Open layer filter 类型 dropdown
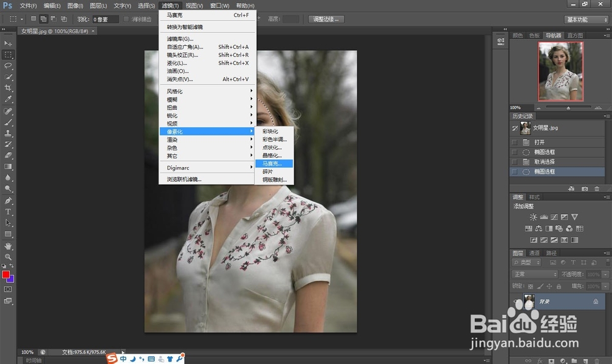This screenshot has width=612, height=364. coord(526,262)
